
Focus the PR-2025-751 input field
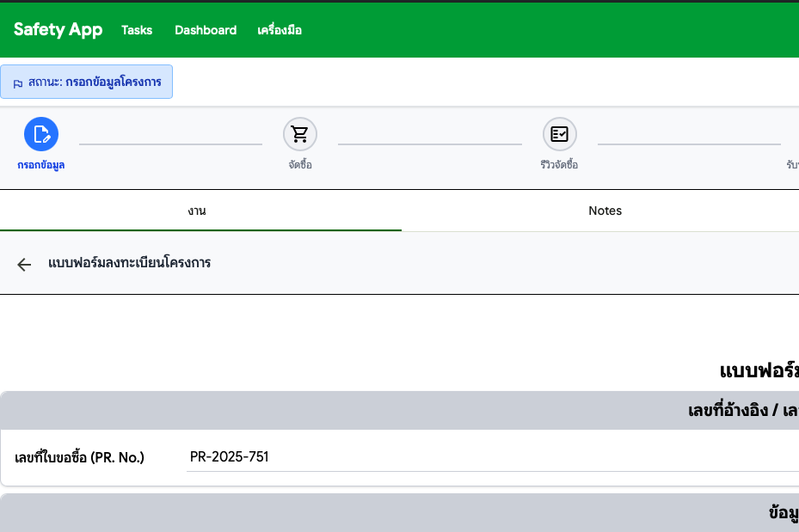click(x=490, y=457)
